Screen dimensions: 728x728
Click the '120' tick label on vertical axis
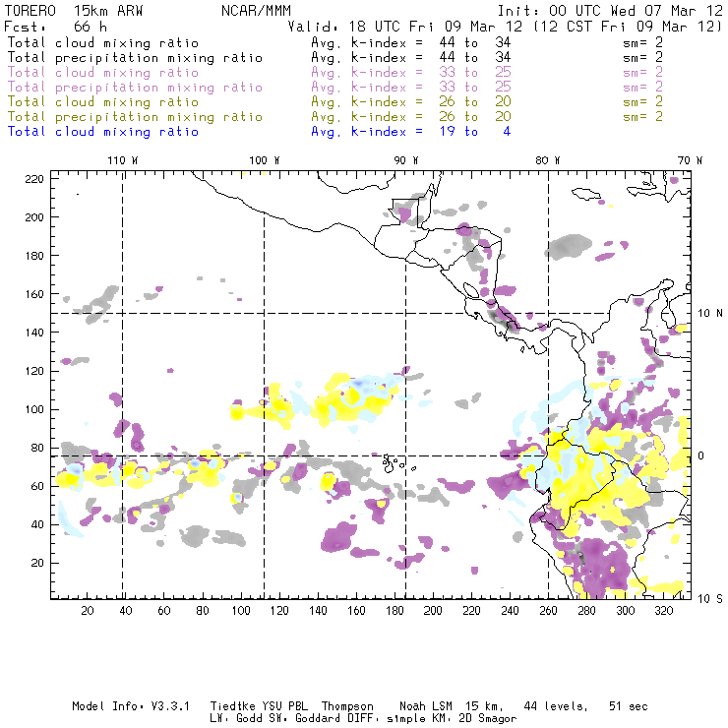(34, 371)
